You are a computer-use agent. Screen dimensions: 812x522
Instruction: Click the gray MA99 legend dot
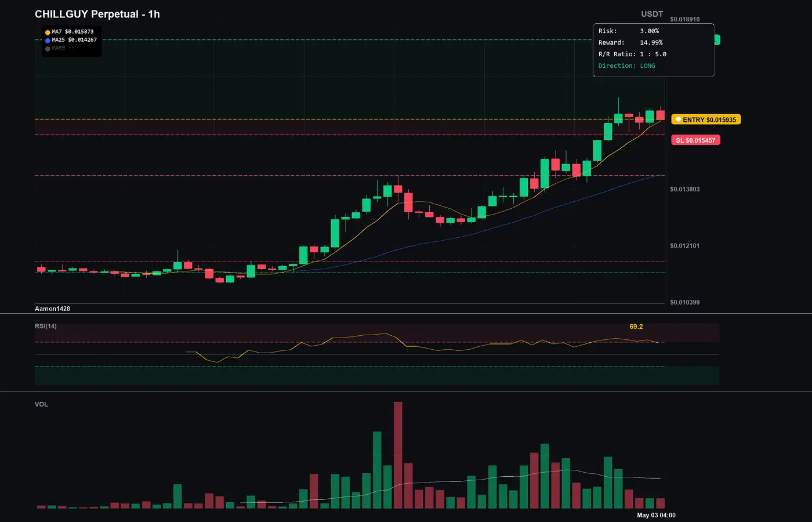pyautogui.click(x=48, y=49)
